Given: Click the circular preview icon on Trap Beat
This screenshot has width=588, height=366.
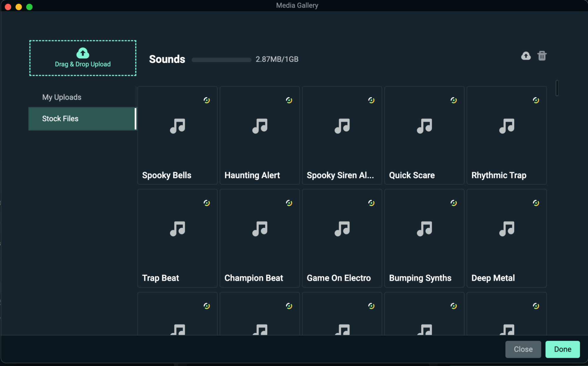Looking at the screenshot, I should tap(207, 203).
